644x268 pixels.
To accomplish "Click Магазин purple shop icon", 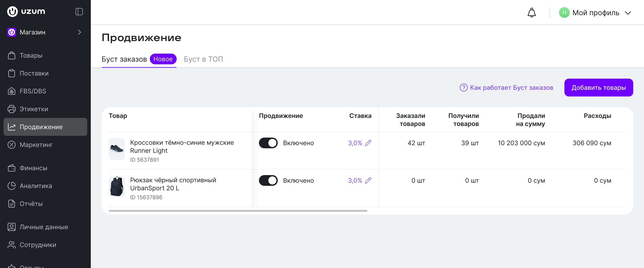I will click(11, 32).
